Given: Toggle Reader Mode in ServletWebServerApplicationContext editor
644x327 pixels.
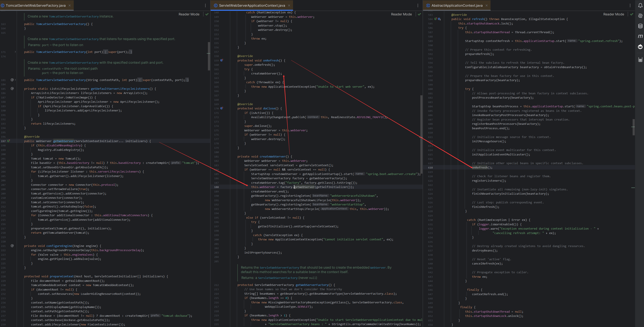Looking at the screenshot, I should pyautogui.click(x=401, y=14).
